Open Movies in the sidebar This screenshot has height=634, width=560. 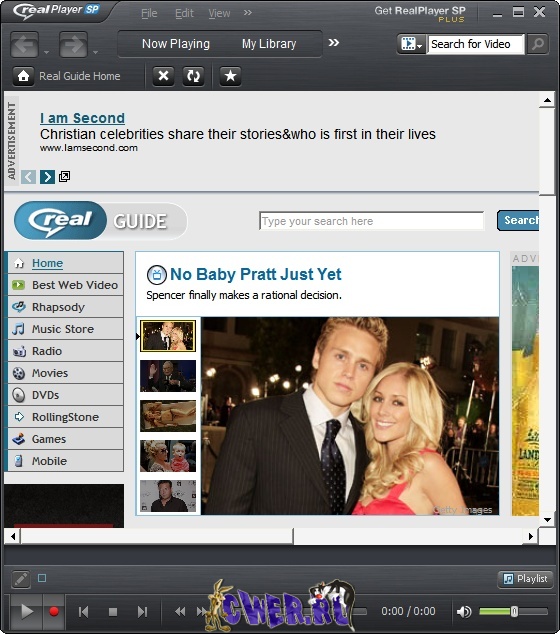click(66, 373)
